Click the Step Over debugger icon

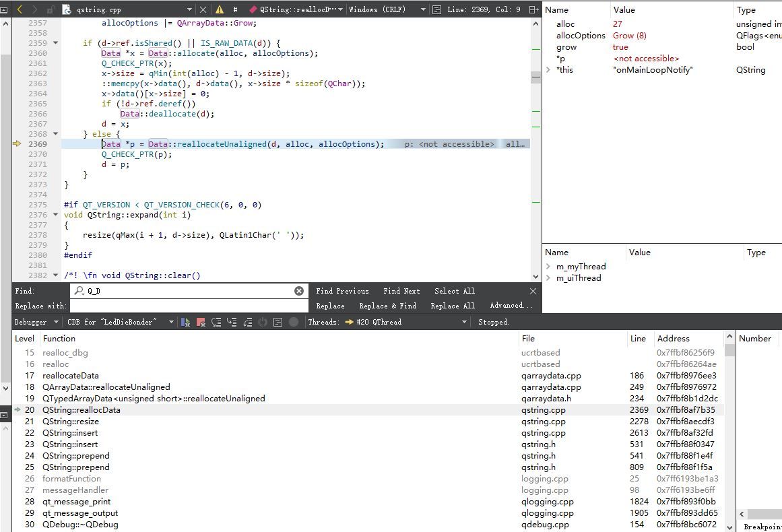[x=216, y=323]
